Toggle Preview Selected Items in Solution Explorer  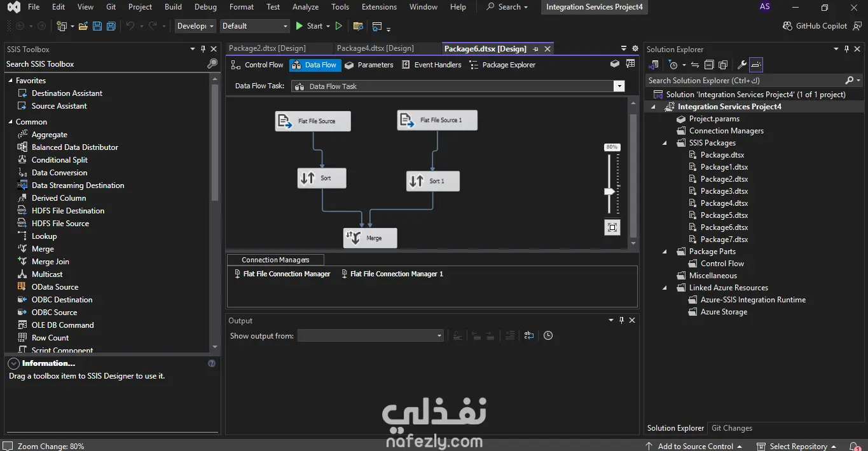click(x=755, y=65)
